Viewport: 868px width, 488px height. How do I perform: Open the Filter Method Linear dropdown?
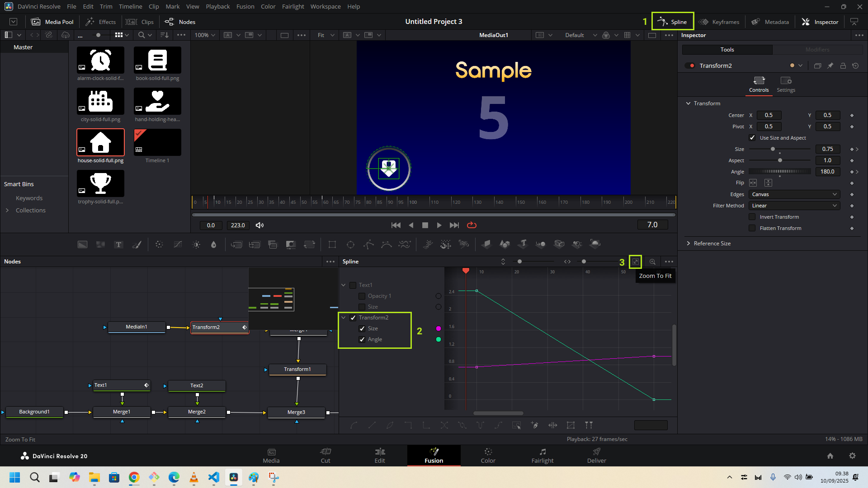click(x=794, y=206)
